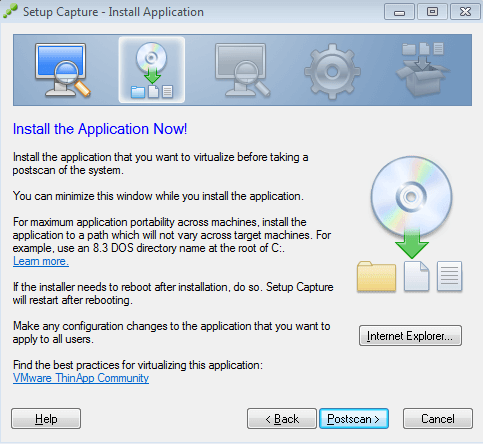The height and width of the screenshot is (444, 483).
Task: Click the large CD disc illustration
Action: click(x=411, y=196)
